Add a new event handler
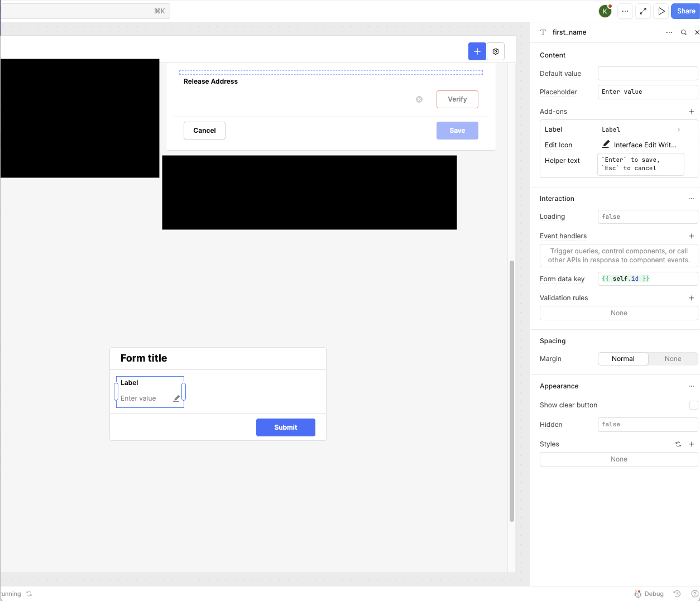This screenshot has width=700, height=601. (x=692, y=236)
